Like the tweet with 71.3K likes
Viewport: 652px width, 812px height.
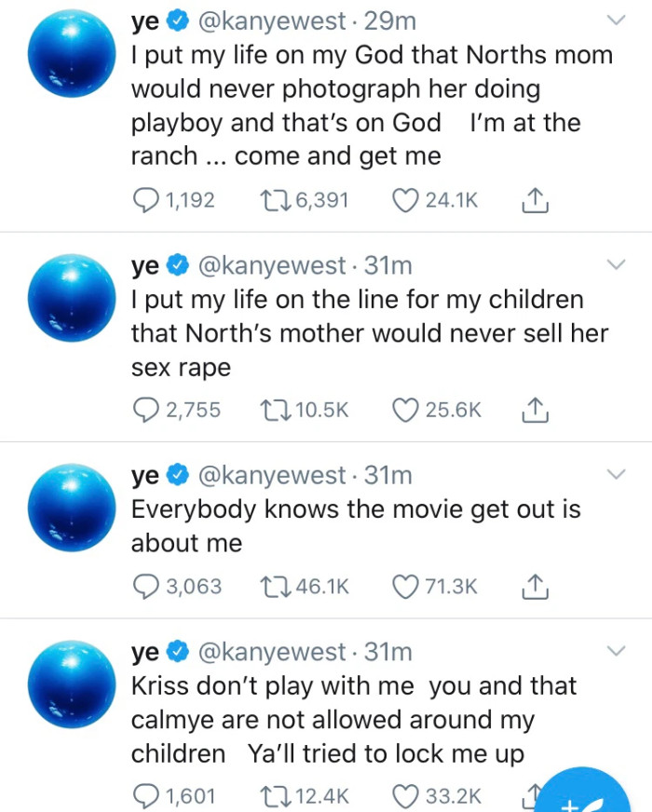404,586
